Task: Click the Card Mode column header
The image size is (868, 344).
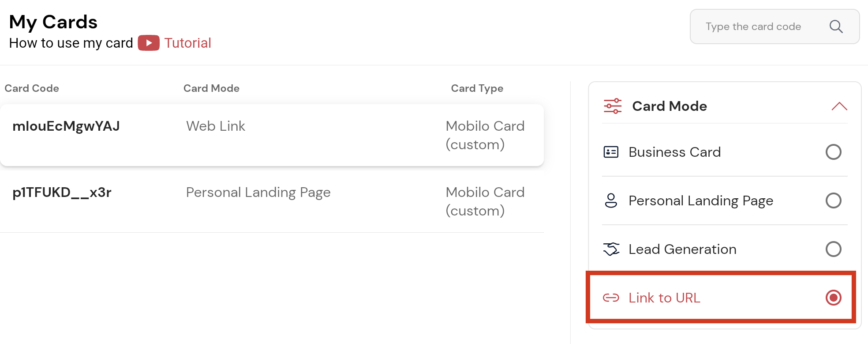Action: pos(211,88)
